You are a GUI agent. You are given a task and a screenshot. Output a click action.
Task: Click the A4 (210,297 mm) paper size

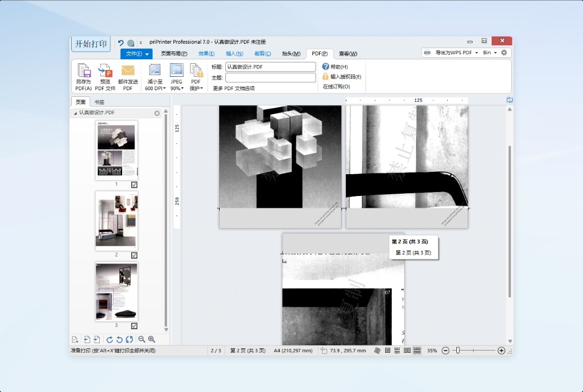click(x=293, y=351)
